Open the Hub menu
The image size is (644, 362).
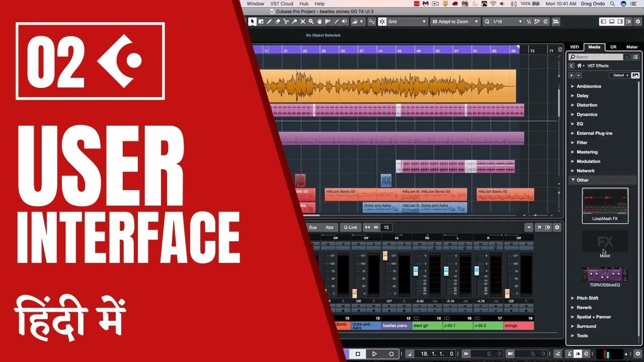304,4
